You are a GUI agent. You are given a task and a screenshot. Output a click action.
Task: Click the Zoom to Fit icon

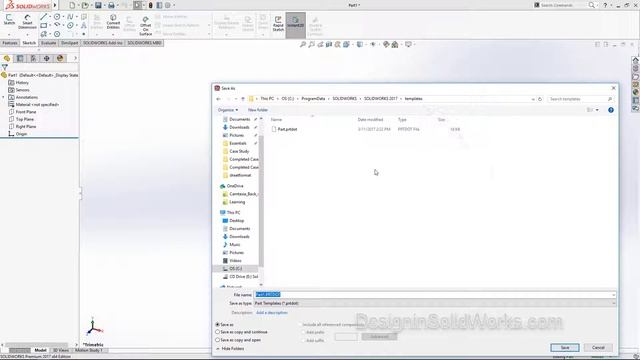tap(303, 44)
